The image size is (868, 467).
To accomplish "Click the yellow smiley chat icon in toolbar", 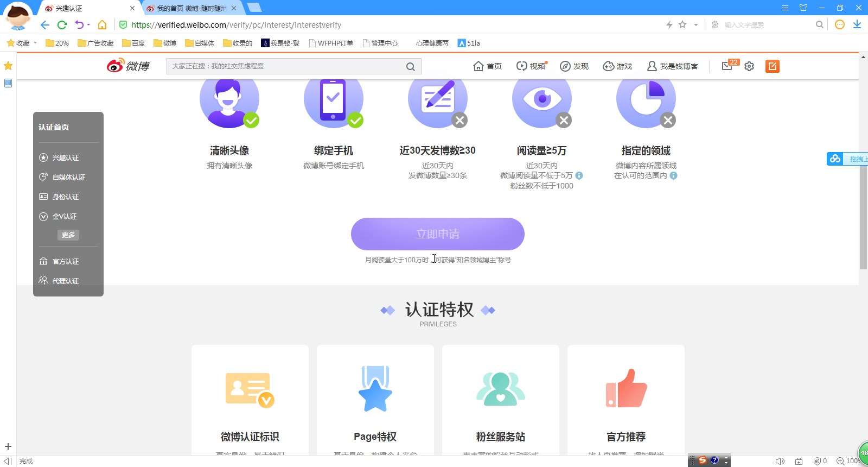I will coord(840,24).
